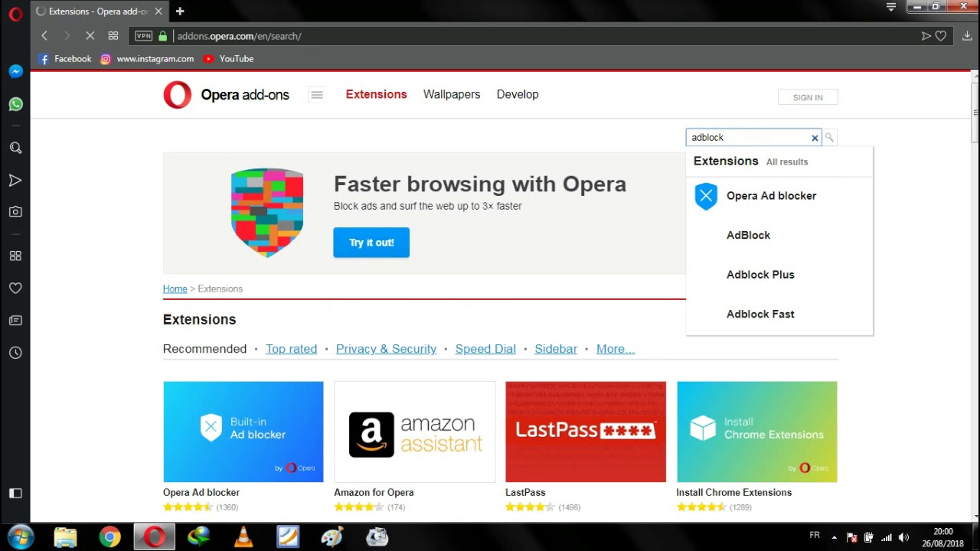
Task: Open the tab menu icon in title bar
Action: (891, 7)
